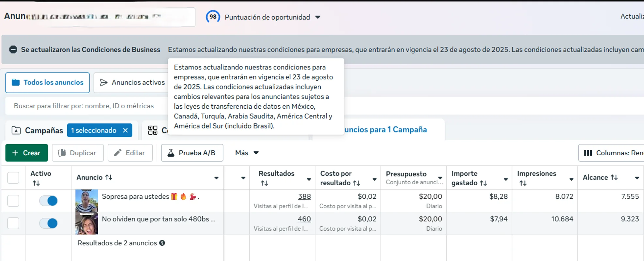The height and width of the screenshot is (261, 644).
Task: Sort the Impresiones column with its arrows
Action: click(x=523, y=183)
